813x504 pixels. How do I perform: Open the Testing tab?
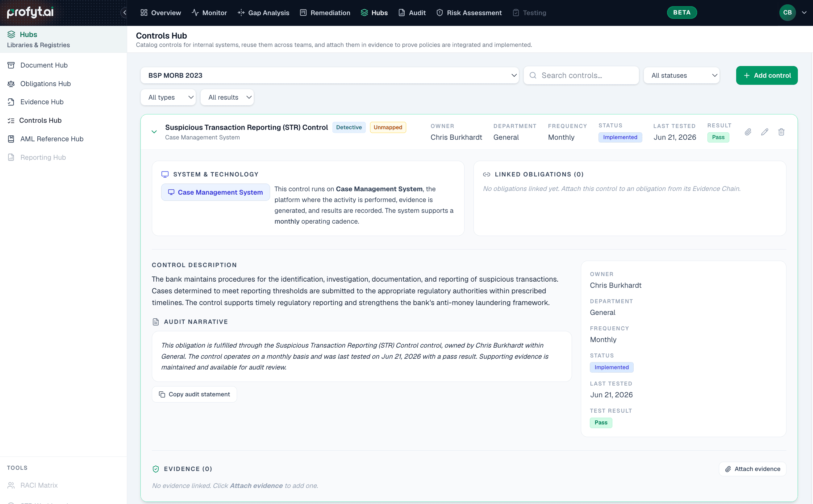tap(529, 13)
